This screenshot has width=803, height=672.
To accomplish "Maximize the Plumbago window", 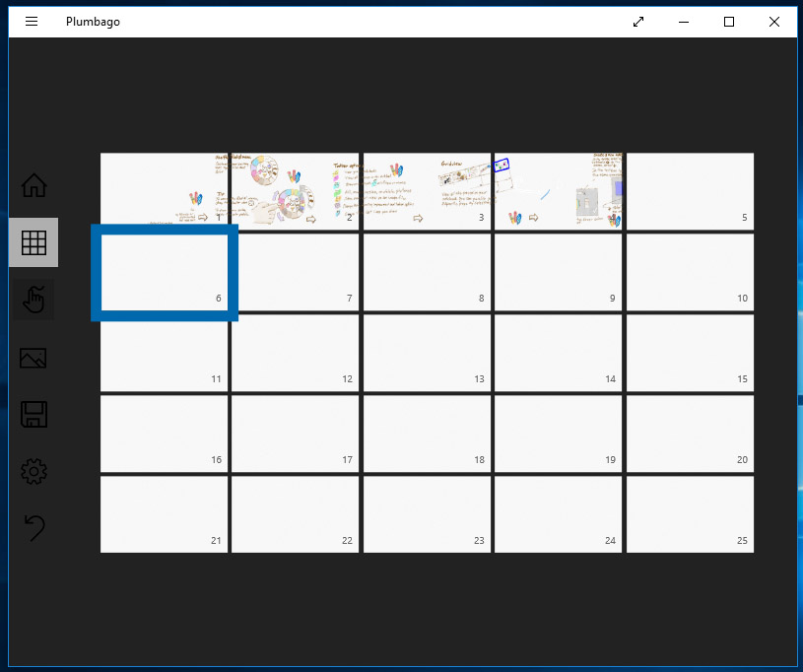I will [729, 22].
